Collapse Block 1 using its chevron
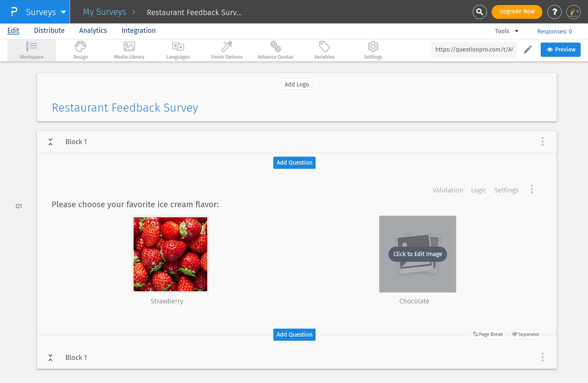This screenshot has width=588, height=383. [50, 141]
